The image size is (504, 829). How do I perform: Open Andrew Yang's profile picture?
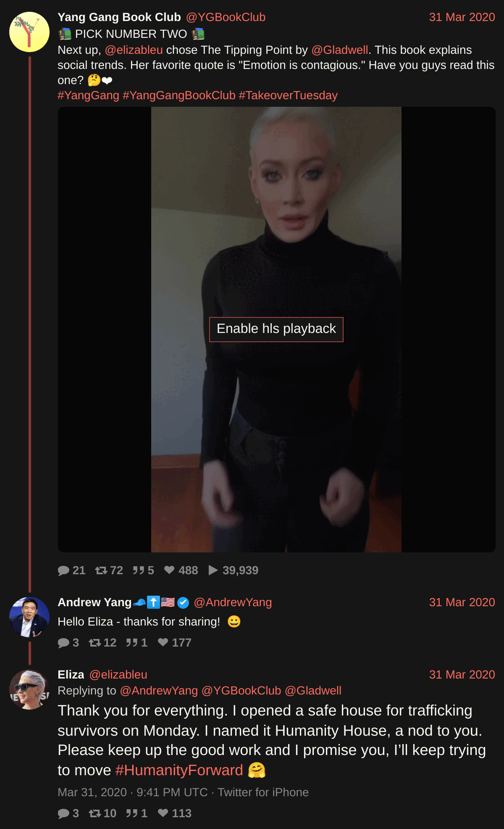click(x=29, y=617)
